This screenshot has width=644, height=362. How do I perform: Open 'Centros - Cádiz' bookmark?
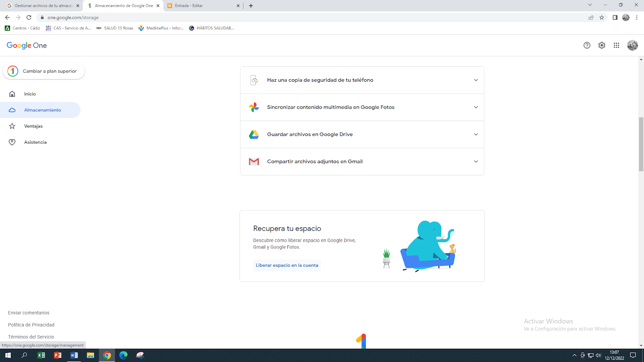coord(23,28)
